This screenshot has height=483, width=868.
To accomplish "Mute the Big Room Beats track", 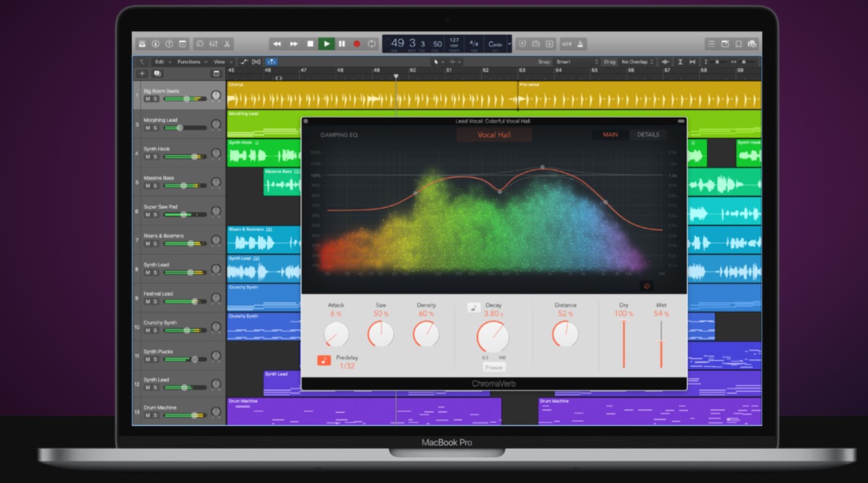I will click(148, 99).
